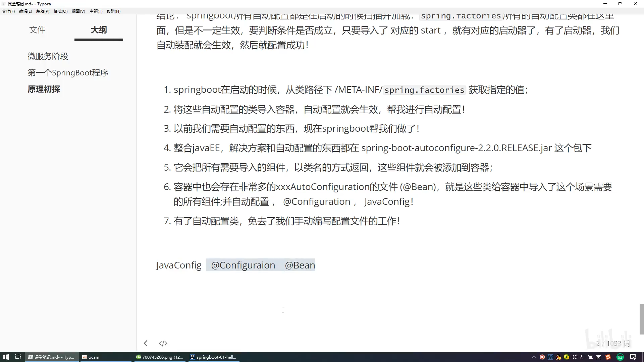
Task: Open notification center icon
Action: [x=633, y=357]
